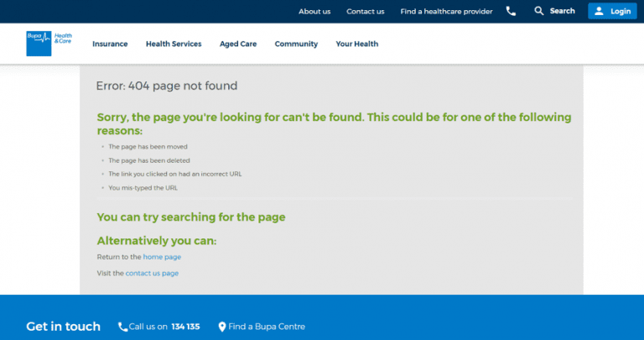Open the About us link

point(314,12)
